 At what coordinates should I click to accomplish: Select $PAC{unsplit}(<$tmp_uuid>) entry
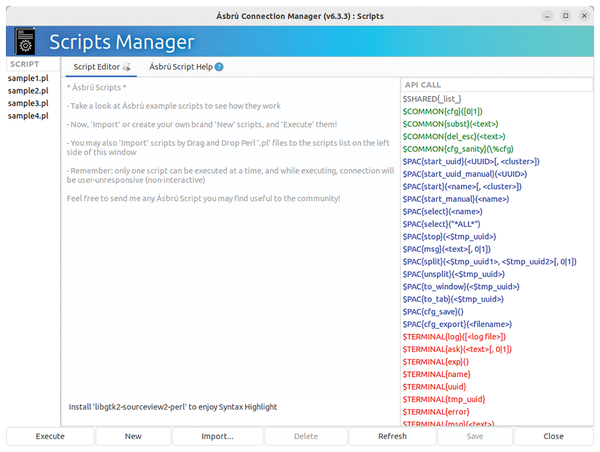click(x=454, y=274)
